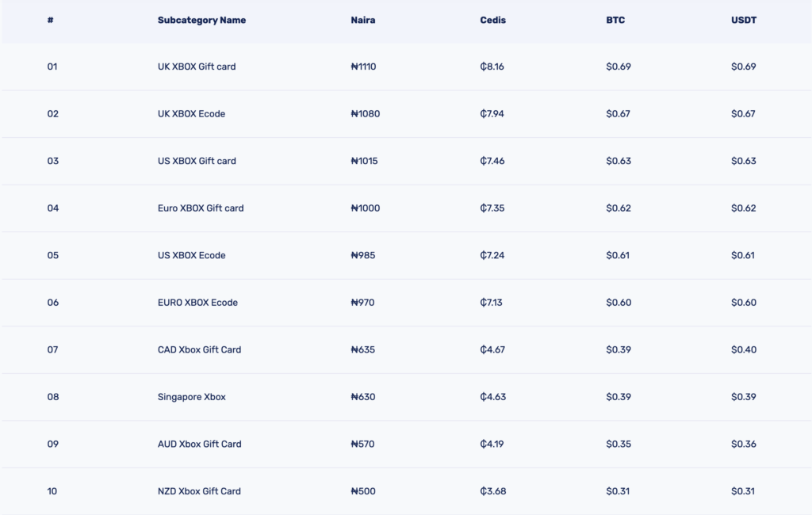Click the Subcategory Name column header
Image resolution: width=812 pixels, height=515 pixels.
[201, 20]
